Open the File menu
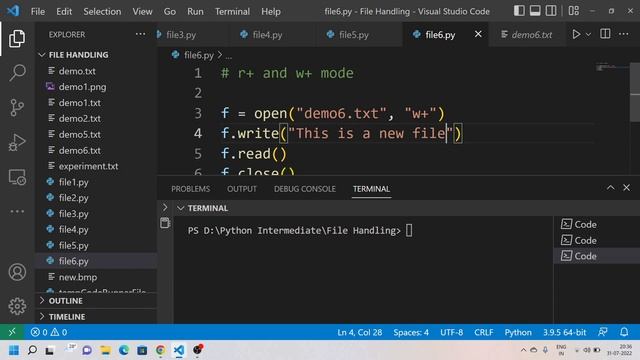Screen dimensions: 640x360 coord(38,11)
